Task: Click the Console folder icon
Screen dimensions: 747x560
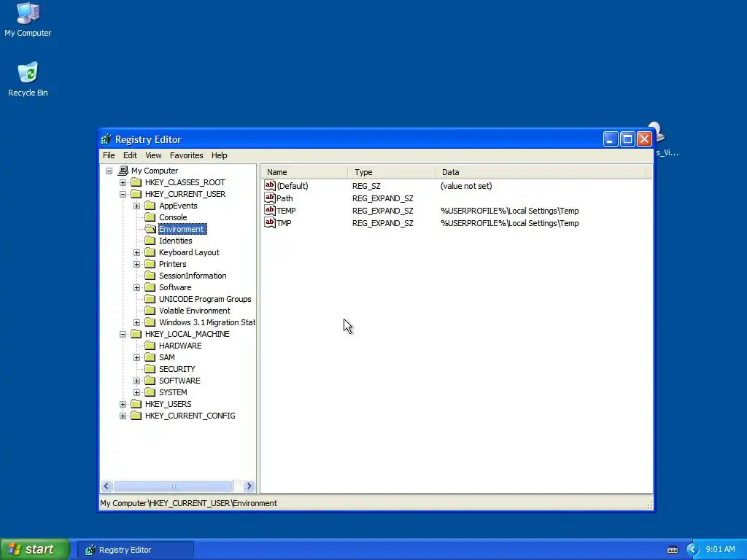Action: click(x=150, y=217)
